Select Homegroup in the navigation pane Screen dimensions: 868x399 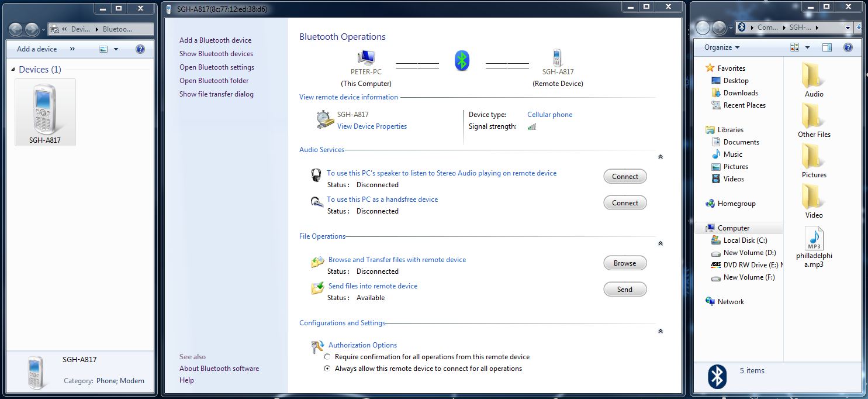[731, 204]
